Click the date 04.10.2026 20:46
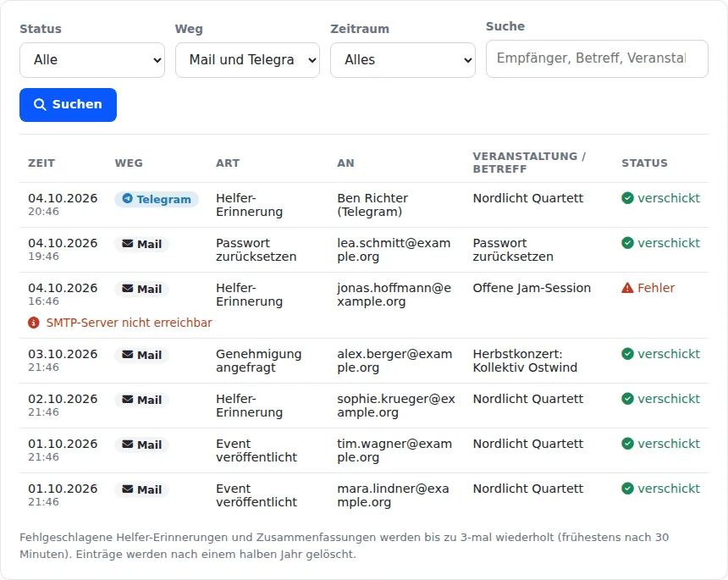The width and height of the screenshot is (728, 580). tap(63, 205)
